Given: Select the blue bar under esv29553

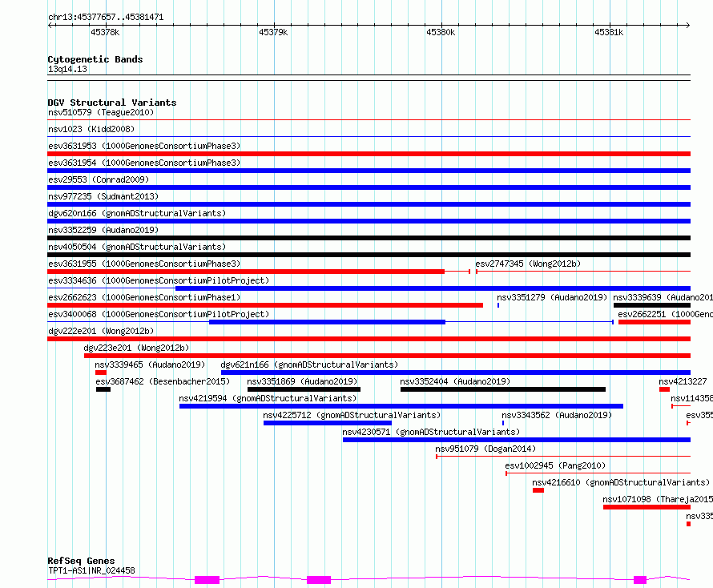Looking at the screenshot, I should pyautogui.click(x=369, y=187).
